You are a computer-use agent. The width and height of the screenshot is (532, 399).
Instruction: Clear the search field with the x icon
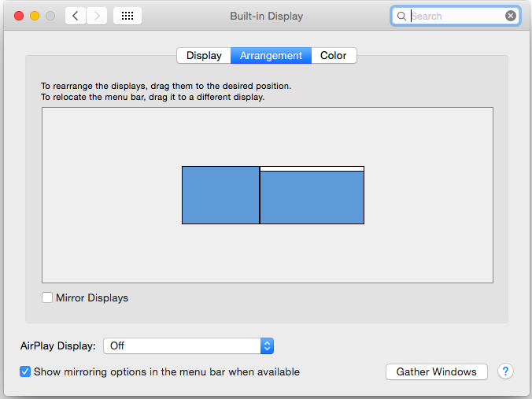511,16
